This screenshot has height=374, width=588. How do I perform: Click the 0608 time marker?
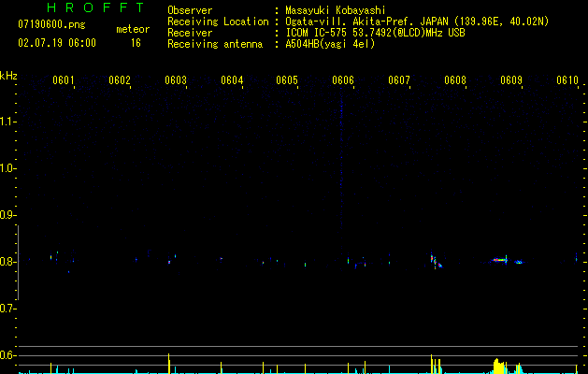click(x=455, y=79)
